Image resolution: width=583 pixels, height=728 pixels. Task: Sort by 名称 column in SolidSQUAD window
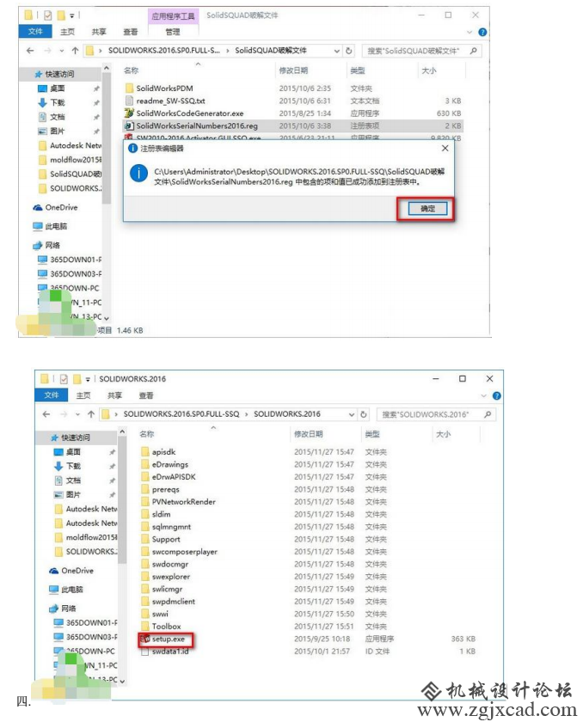pos(132,70)
